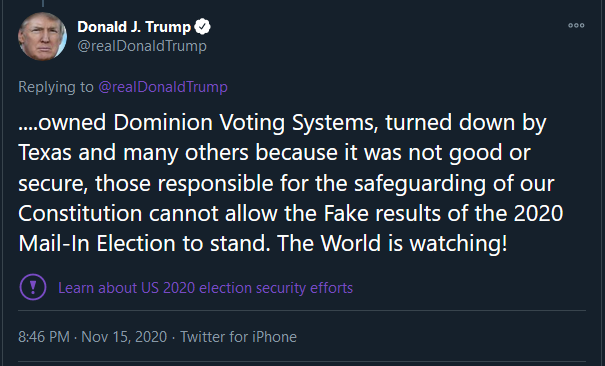Screen dimensions: 605x366
Task: Click the divider line below election notice
Action: pos(302,310)
